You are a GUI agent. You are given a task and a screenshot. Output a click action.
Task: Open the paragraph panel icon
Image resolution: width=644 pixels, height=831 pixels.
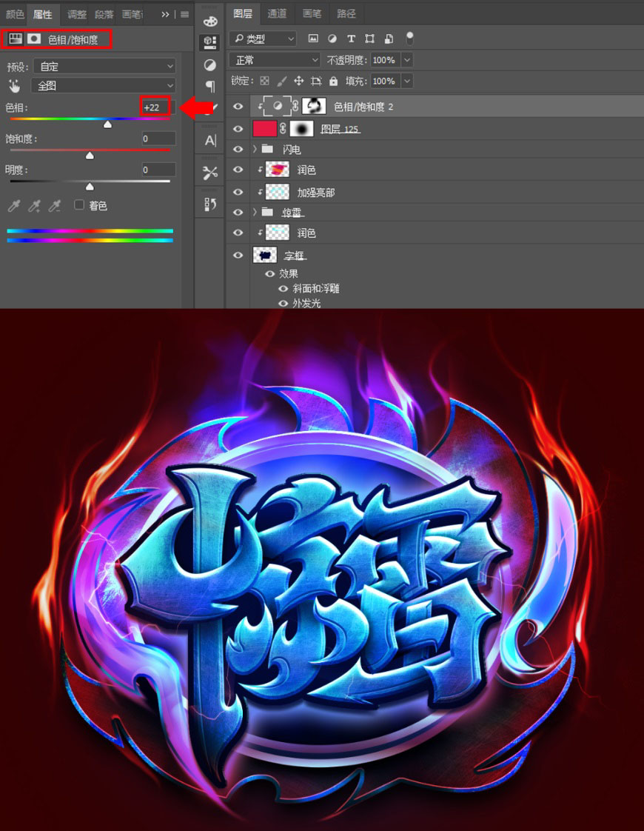click(x=209, y=86)
